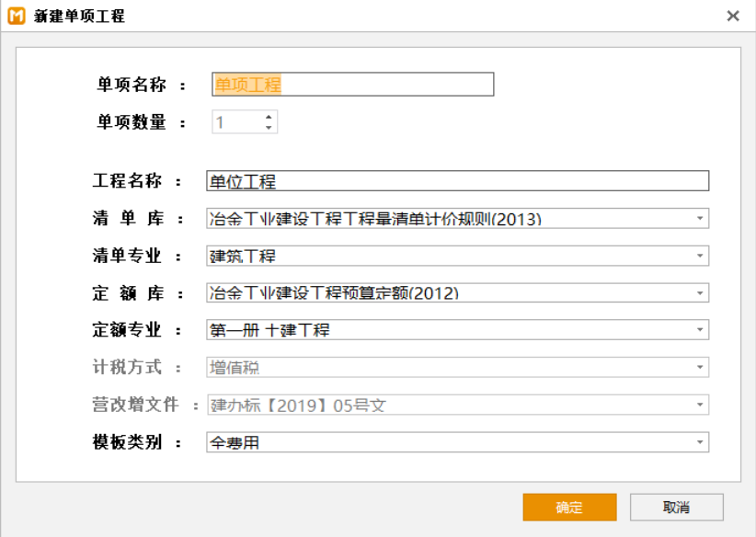Expand the 清单专业 dropdown showing 建筑工程
Screen dimensions: 756x537
click(699, 256)
